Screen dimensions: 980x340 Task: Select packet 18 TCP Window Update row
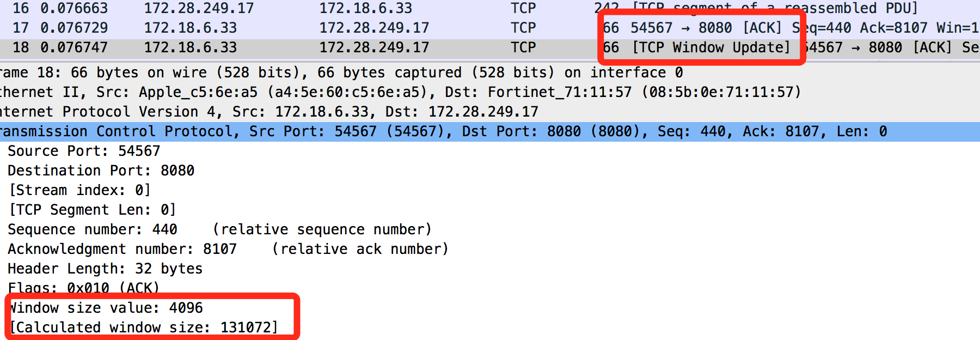pyautogui.click(x=490, y=47)
